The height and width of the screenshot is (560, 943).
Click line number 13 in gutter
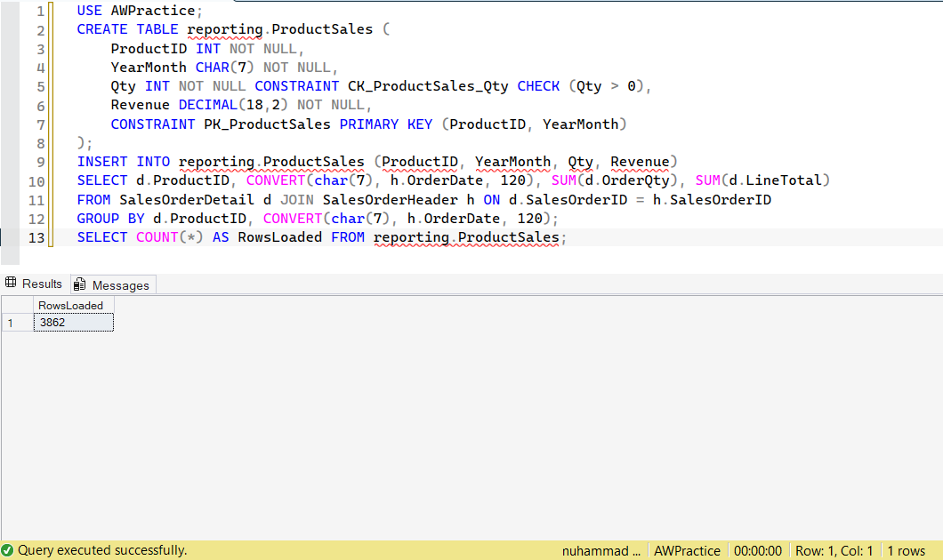click(36, 238)
